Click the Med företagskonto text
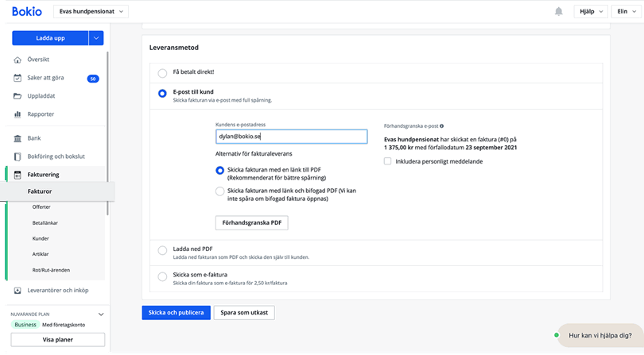 pos(64,325)
